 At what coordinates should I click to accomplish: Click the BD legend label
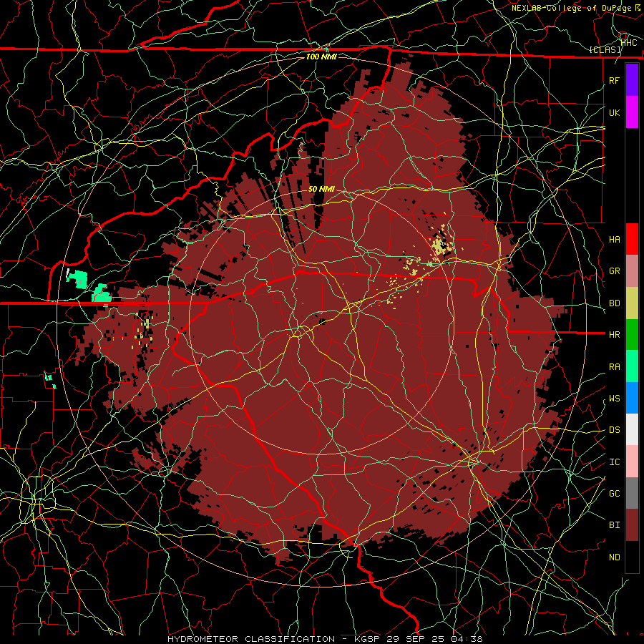[614, 303]
